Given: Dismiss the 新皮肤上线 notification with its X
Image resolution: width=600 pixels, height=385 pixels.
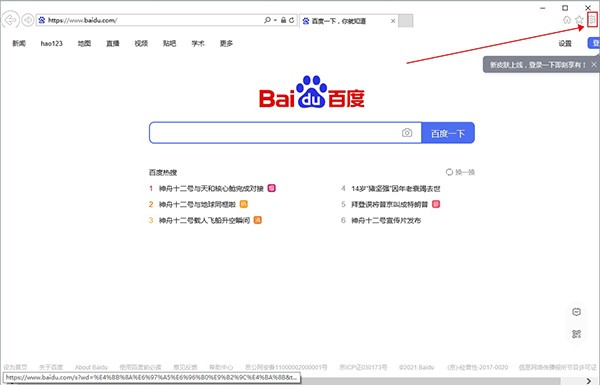Looking at the screenshot, I should coord(593,65).
